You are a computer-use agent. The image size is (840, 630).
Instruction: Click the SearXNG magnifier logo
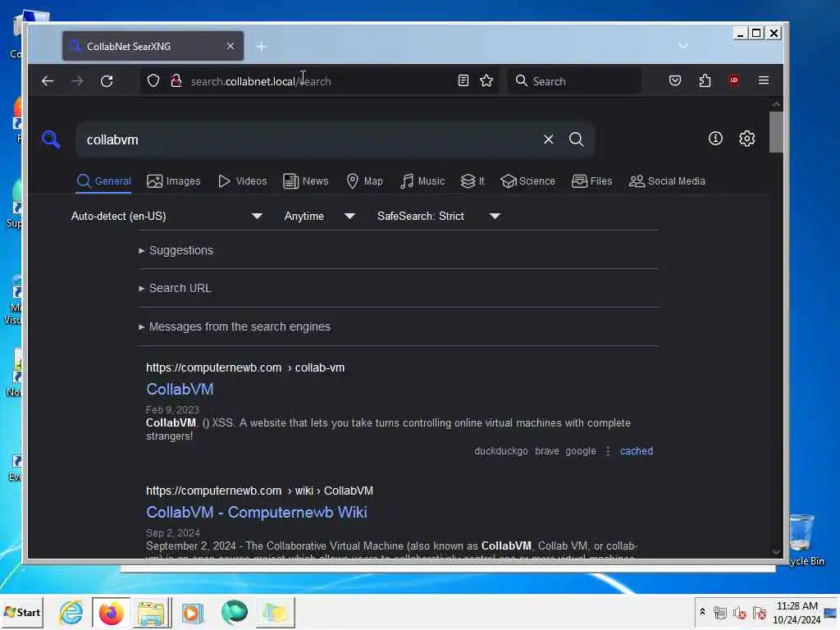tap(51, 139)
